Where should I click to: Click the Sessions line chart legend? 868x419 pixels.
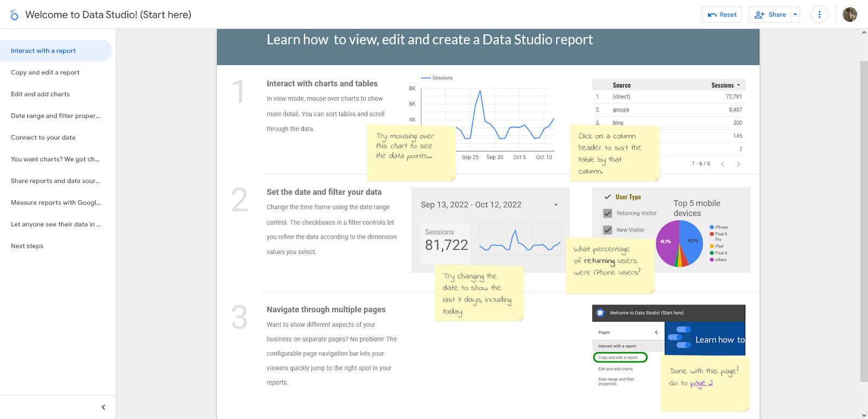tap(437, 78)
